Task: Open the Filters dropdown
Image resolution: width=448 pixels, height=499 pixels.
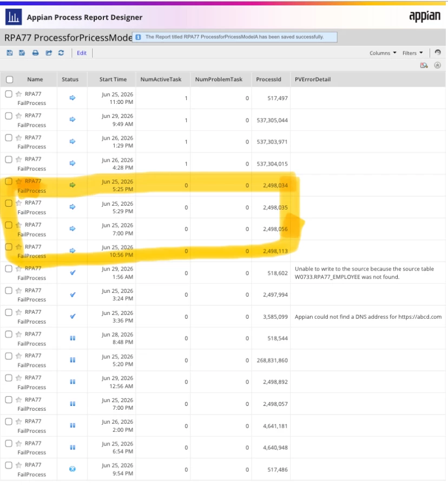Action: click(x=412, y=53)
